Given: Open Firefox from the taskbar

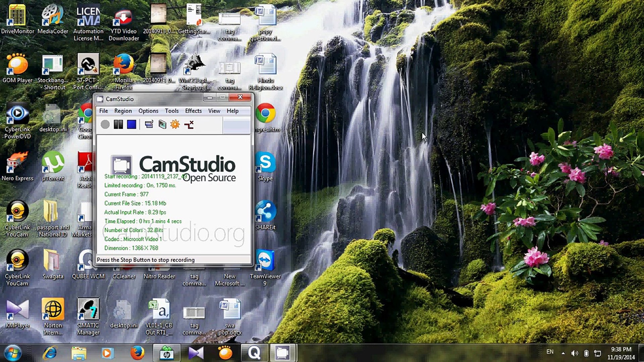Looking at the screenshot, I should 137,353.
